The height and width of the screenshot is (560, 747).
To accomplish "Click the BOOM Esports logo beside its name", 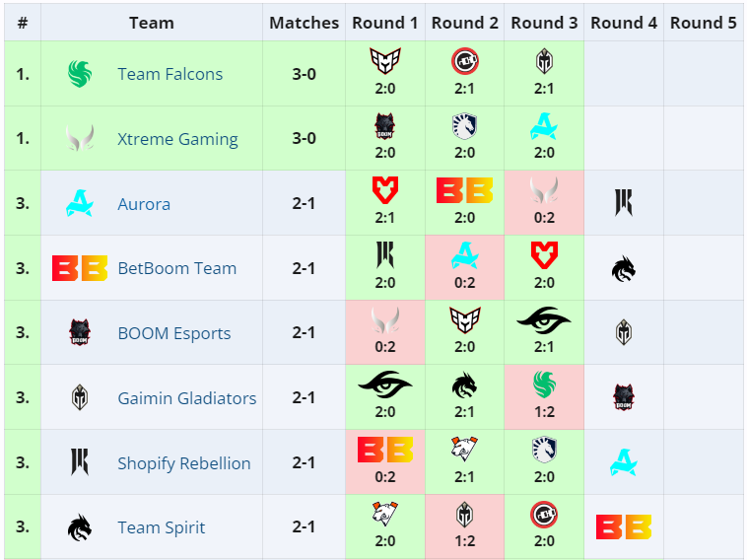I will [79, 333].
